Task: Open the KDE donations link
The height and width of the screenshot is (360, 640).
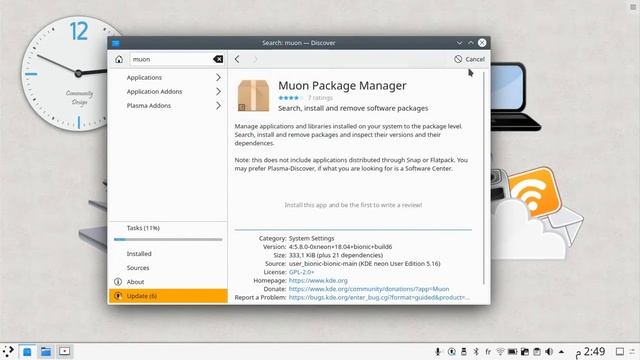Action: [369, 289]
